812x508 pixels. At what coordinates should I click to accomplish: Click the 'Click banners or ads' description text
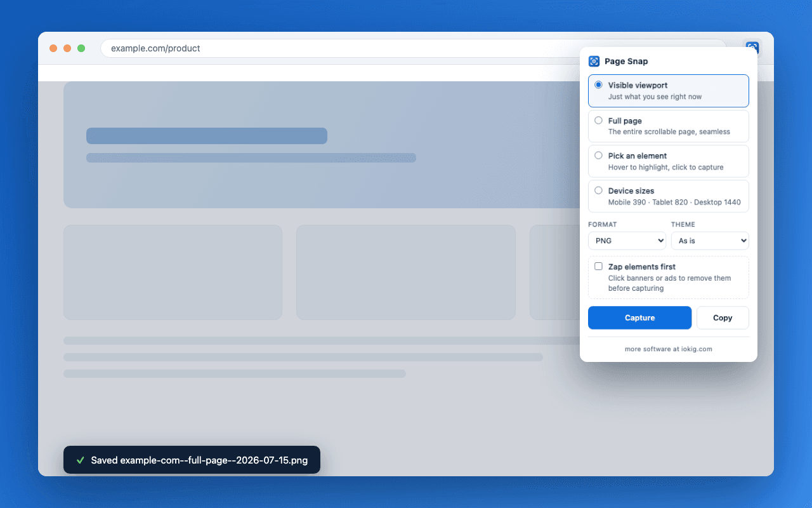[x=669, y=283]
